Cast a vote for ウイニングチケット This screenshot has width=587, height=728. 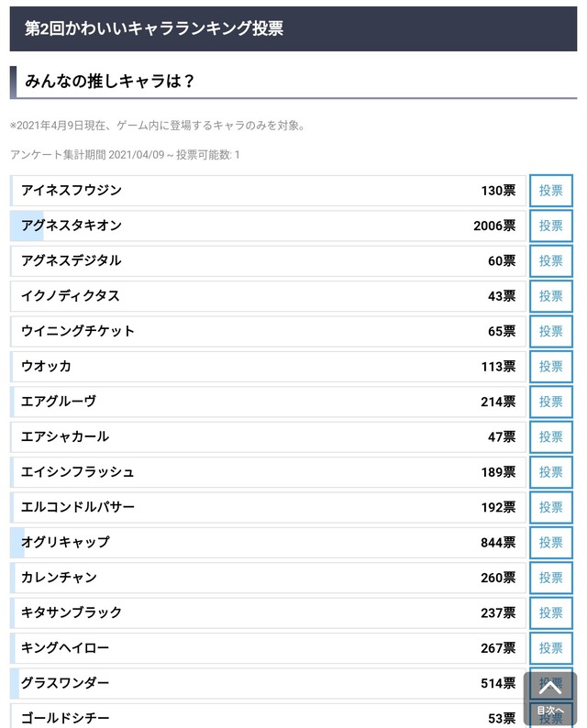click(x=551, y=331)
